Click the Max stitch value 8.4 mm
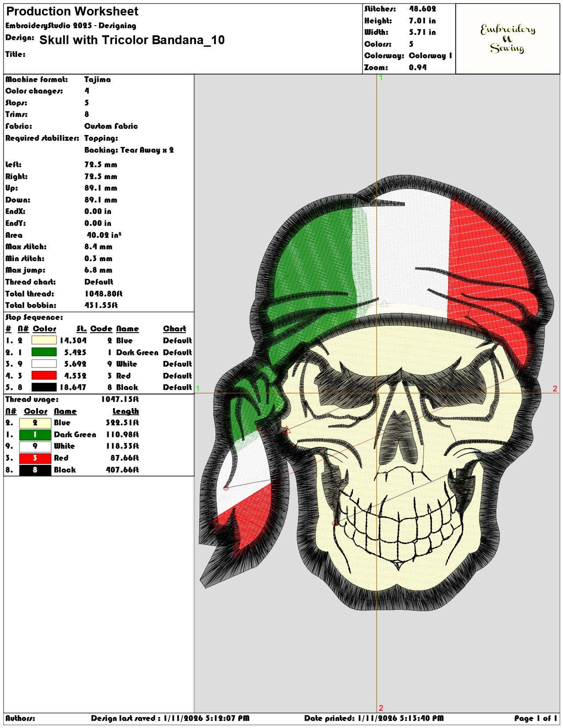This screenshot has width=563, height=728. [x=98, y=247]
